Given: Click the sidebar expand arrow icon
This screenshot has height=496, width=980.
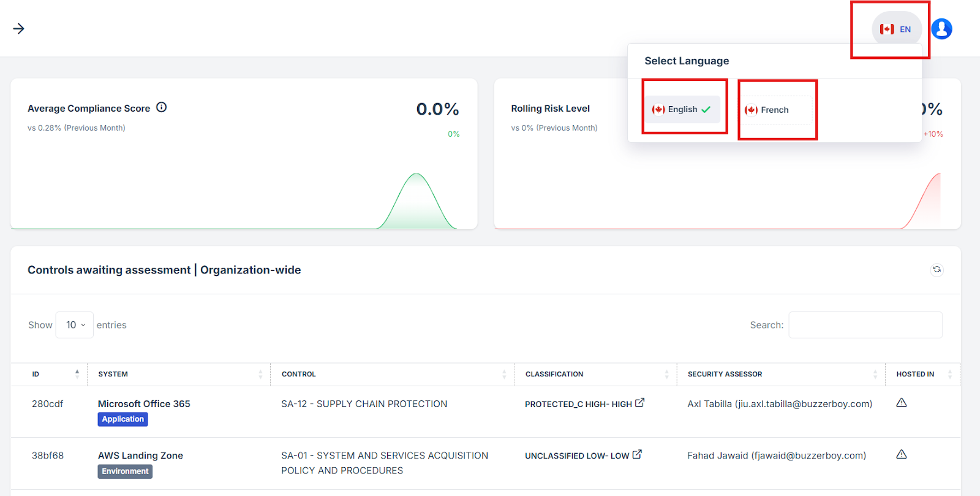Looking at the screenshot, I should [x=19, y=29].
